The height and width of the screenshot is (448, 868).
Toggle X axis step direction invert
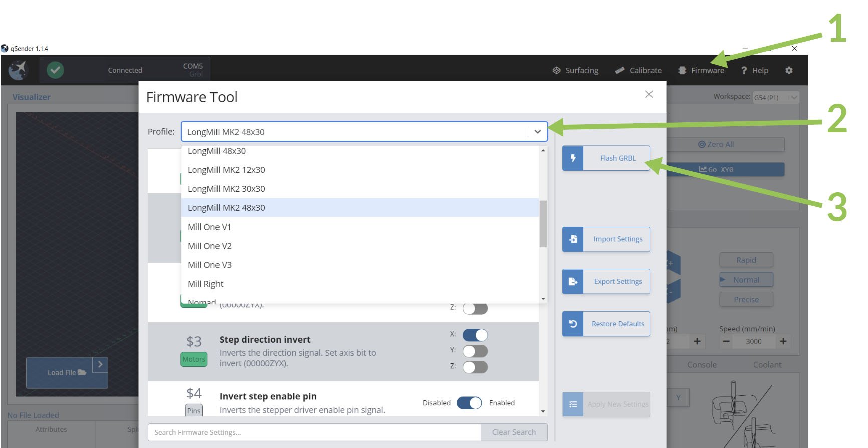(475, 335)
